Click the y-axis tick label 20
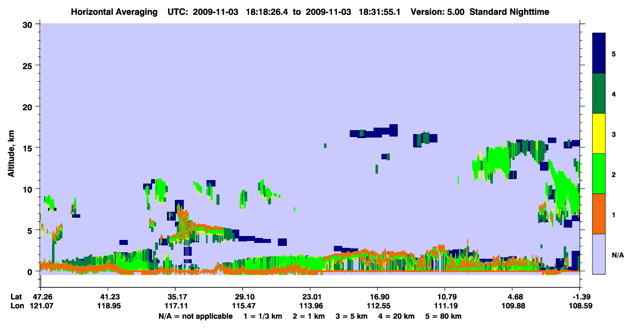 click(29, 106)
